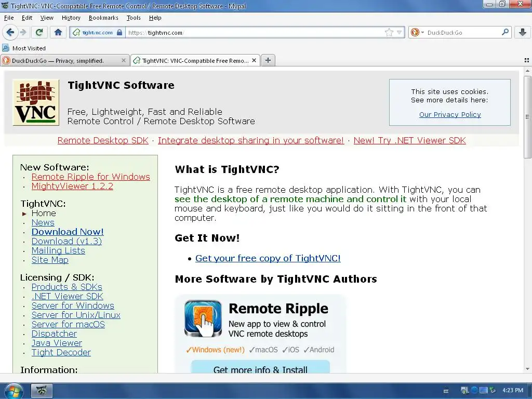The width and height of the screenshot is (532, 399).
Task: Close the DuckDuckGo tab
Action: tap(123, 60)
